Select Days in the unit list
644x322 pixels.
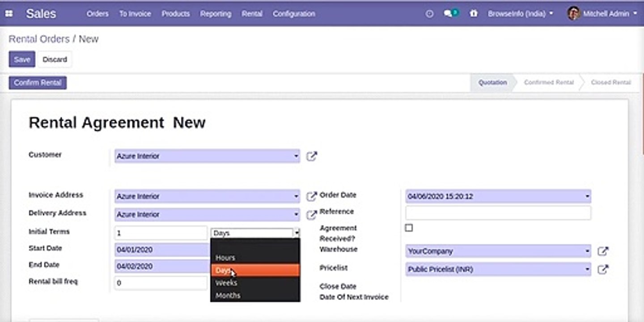[x=255, y=270]
